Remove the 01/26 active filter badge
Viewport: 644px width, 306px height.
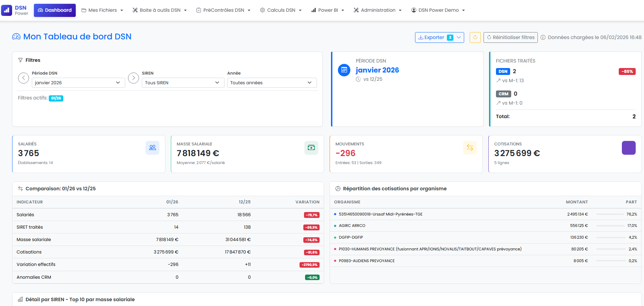(56, 98)
